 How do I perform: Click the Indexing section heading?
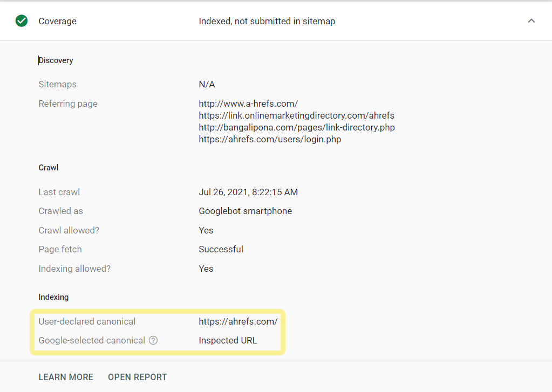53,297
